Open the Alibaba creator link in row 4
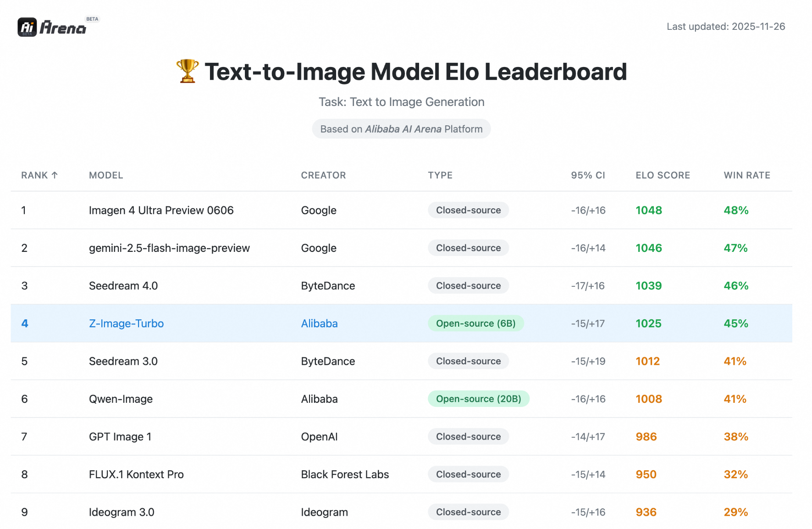The image size is (812, 529). pos(319,323)
